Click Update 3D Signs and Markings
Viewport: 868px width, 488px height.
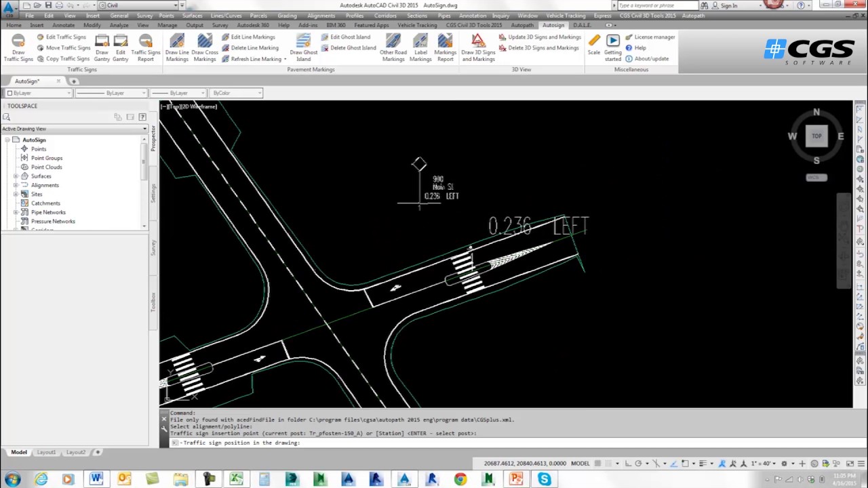click(540, 37)
